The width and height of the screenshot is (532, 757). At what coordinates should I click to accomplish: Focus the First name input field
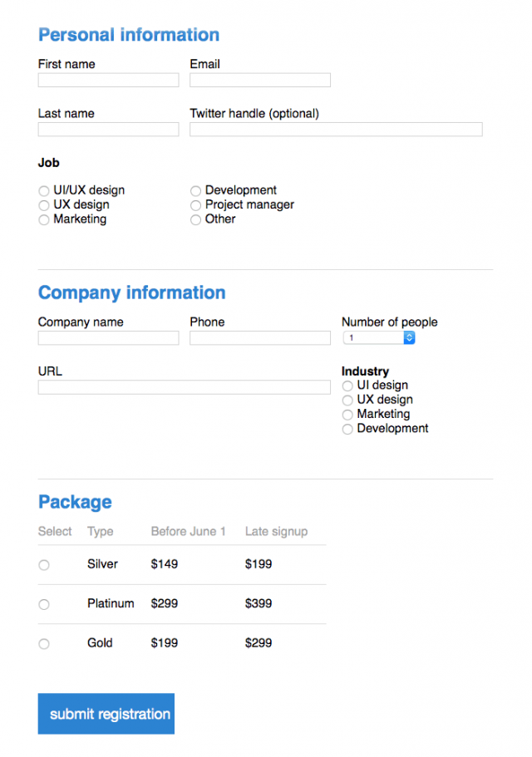pos(108,81)
